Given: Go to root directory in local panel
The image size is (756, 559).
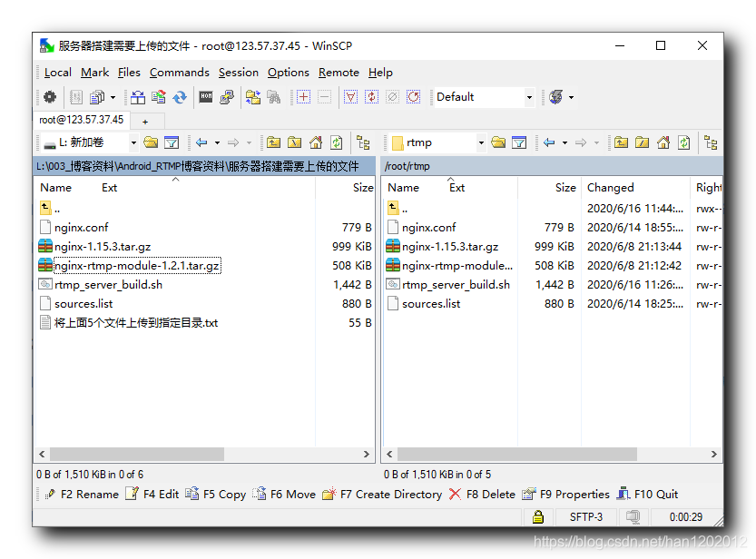Looking at the screenshot, I should click(295, 142).
